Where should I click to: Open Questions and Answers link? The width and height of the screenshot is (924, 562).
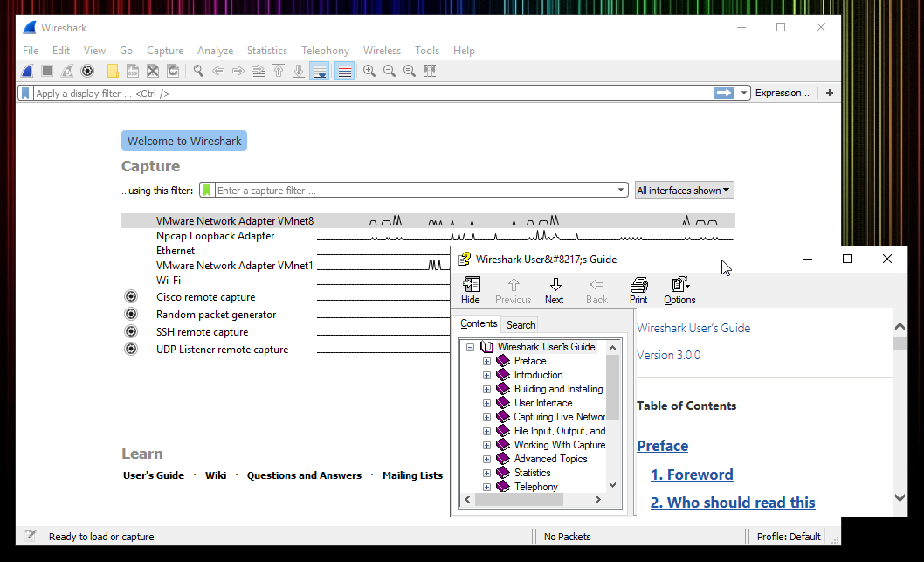(x=304, y=475)
